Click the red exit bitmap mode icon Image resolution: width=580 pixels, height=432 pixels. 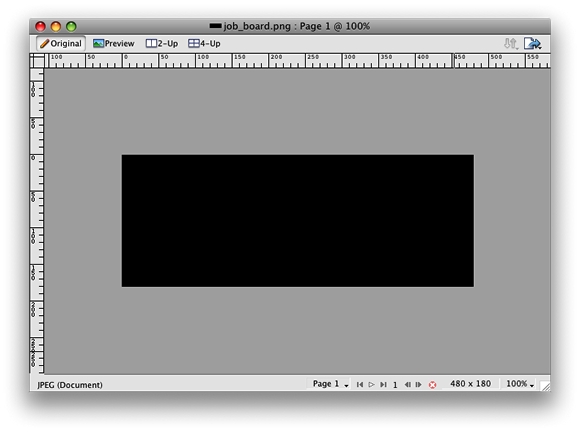click(432, 385)
